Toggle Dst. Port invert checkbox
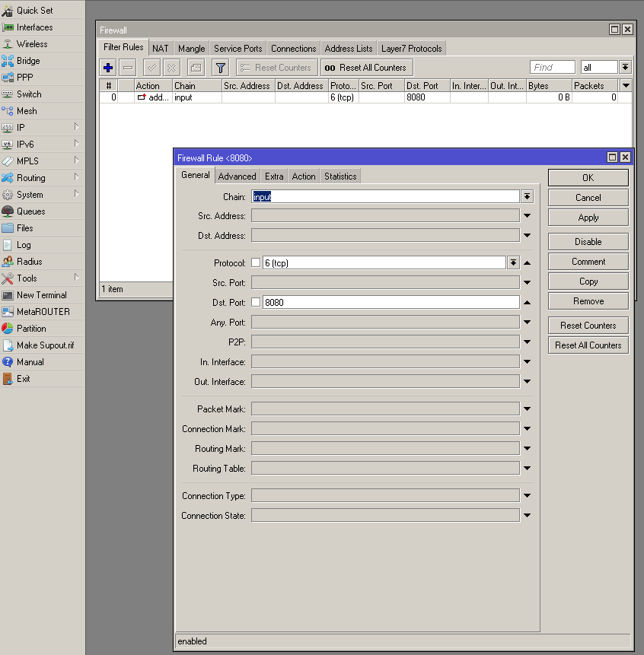Image resolution: width=644 pixels, height=655 pixels. click(256, 302)
